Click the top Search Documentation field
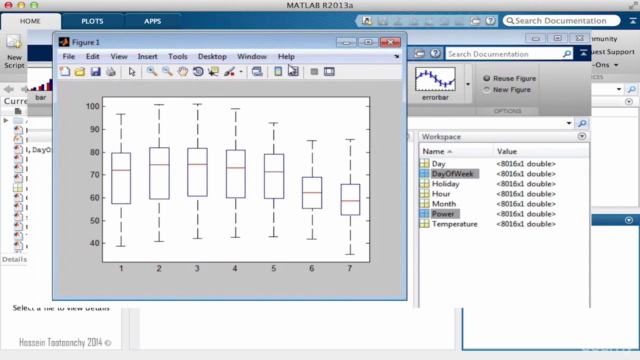 (x=562, y=21)
